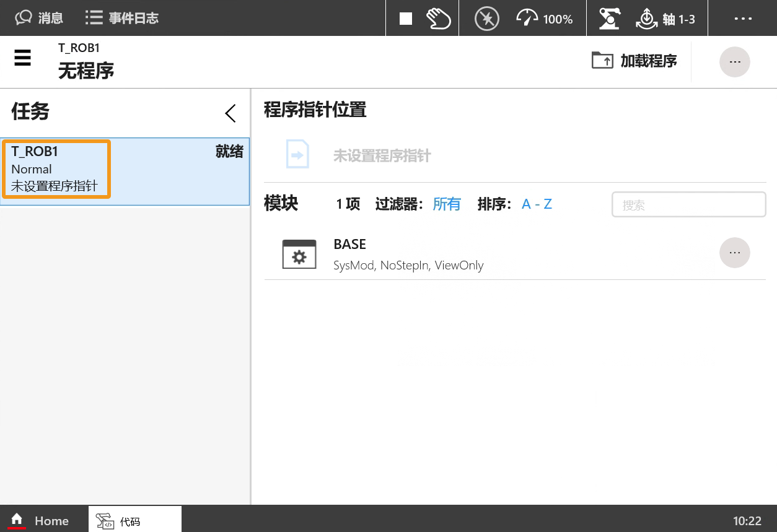Click the stop program icon
The image size is (777, 532).
point(406,19)
